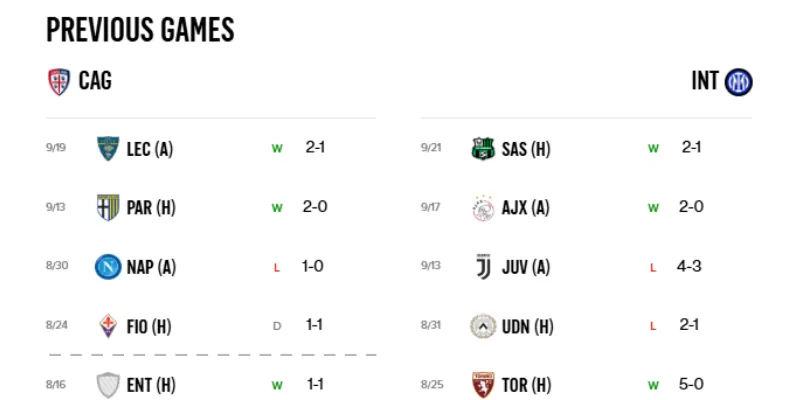The height and width of the screenshot is (400, 800).
Task: Click the 5-0 score against TOR
Action: pos(691,384)
